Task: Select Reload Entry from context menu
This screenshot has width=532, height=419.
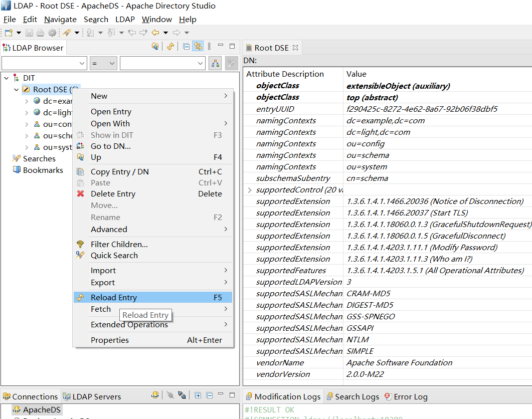Action: 114,298
